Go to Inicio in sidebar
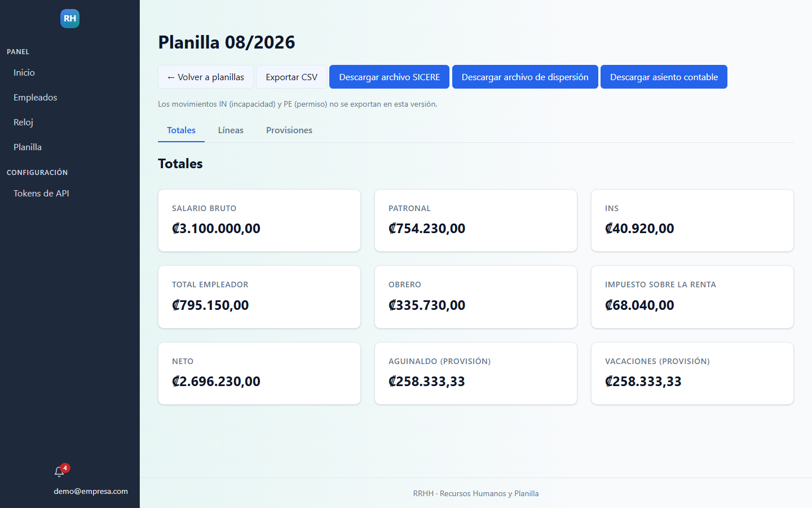 24,72
